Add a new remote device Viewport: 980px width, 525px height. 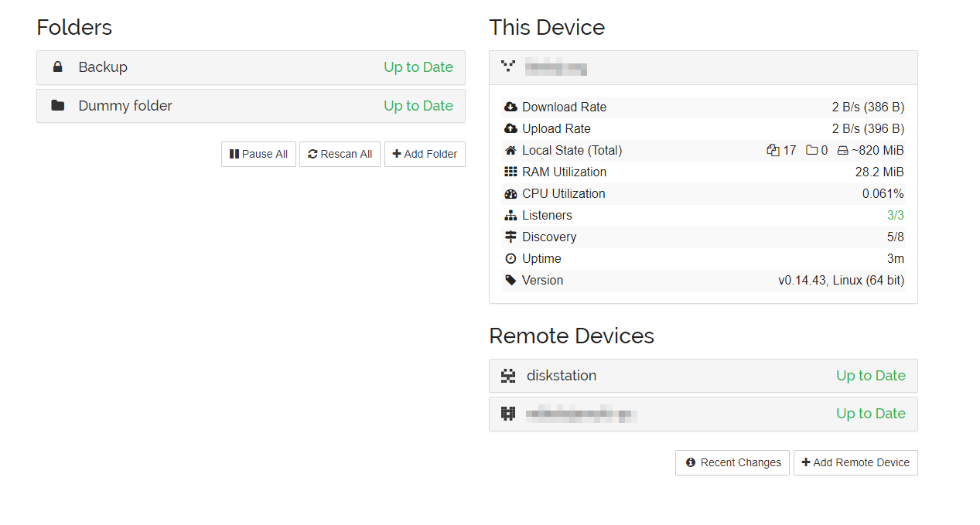coord(855,462)
